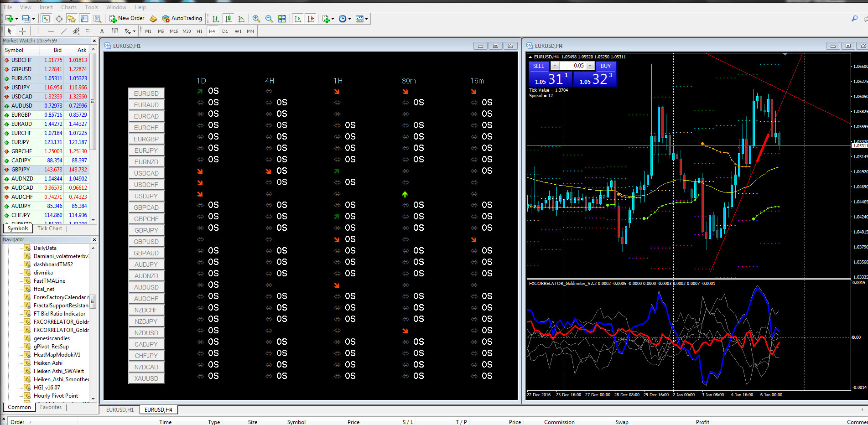The width and height of the screenshot is (868, 425).
Task: Click the Horizontal Line drawing tool
Action: 51,31
